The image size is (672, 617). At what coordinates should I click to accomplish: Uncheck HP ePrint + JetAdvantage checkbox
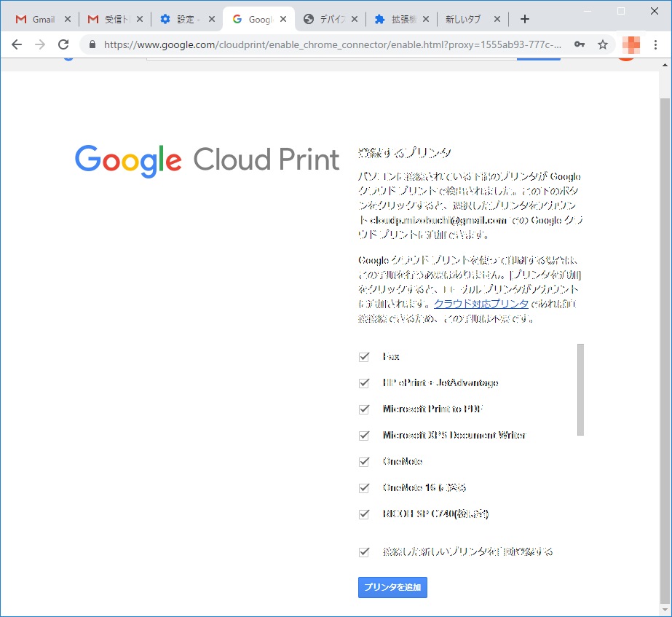pyautogui.click(x=364, y=383)
